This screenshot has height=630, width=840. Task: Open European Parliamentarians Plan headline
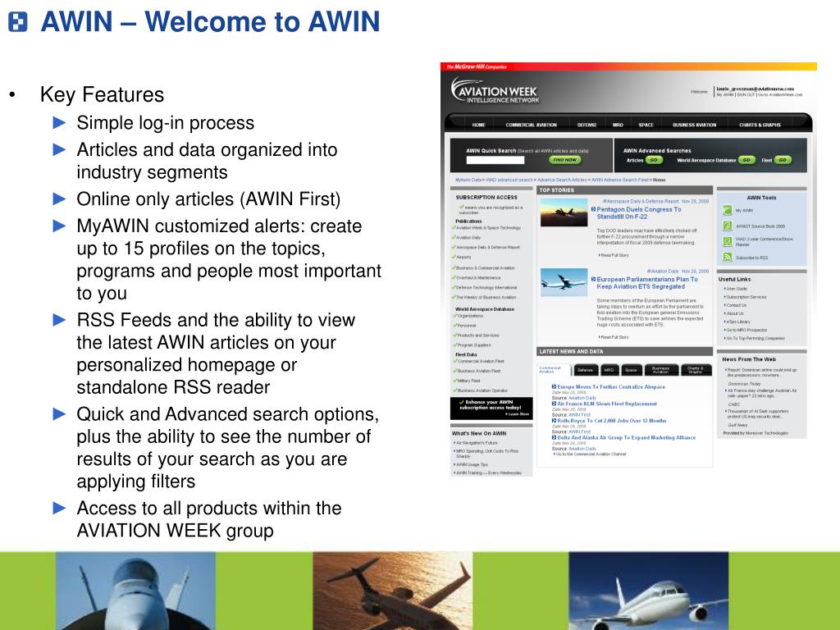(647, 283)
